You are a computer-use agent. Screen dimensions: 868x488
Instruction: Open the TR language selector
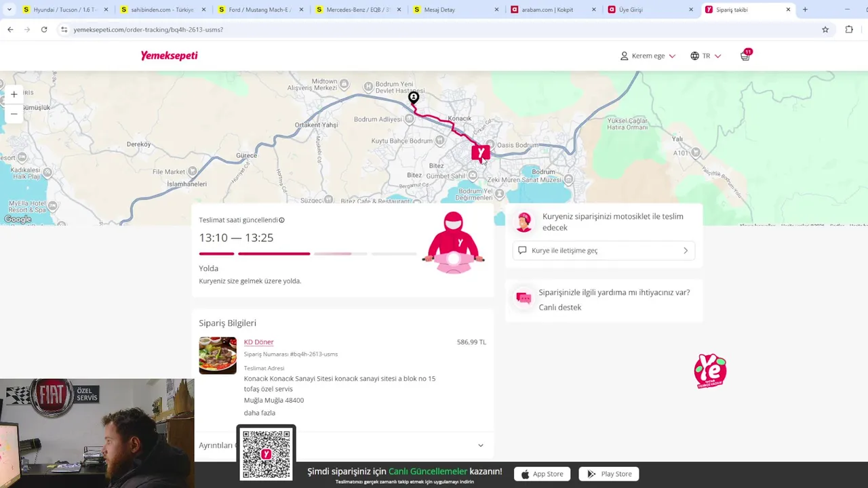click(705, 56)
